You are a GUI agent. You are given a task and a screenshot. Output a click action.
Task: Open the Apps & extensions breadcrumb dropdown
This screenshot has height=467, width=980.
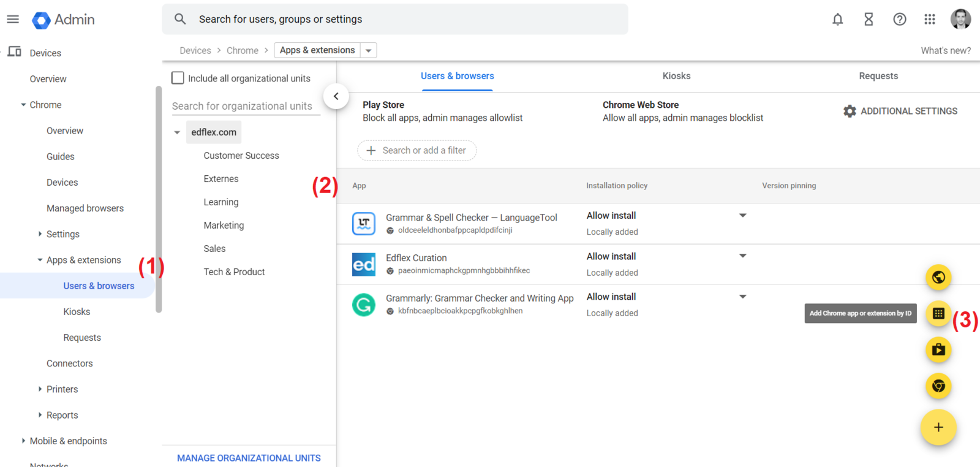coord(369,50)
